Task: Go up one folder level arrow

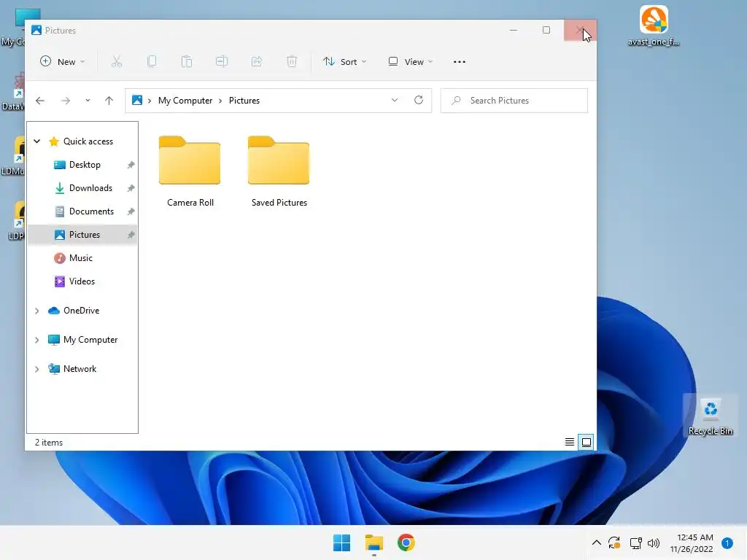Action: click(x=109, y=101)
